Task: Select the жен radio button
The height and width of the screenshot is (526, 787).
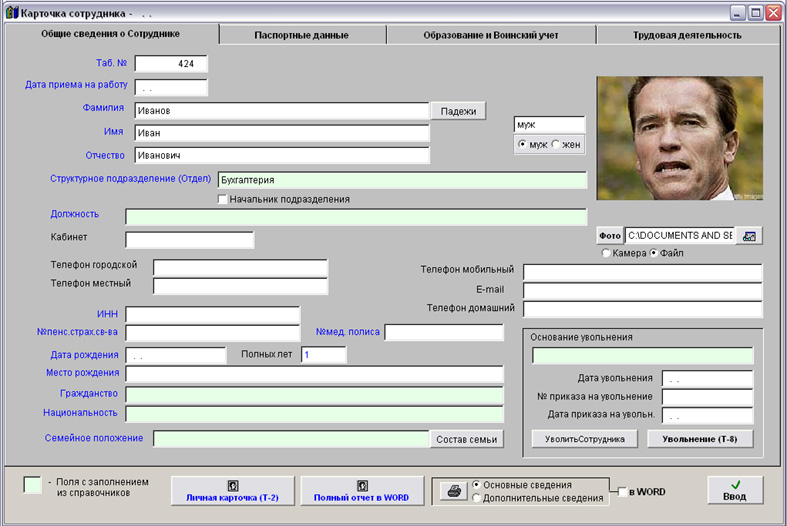Action: click(556, 145)
